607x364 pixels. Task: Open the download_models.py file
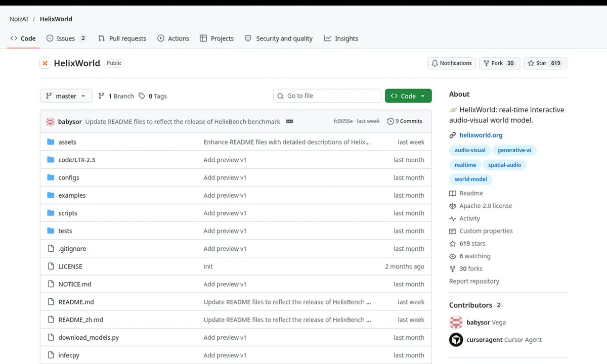pos(89,337)
